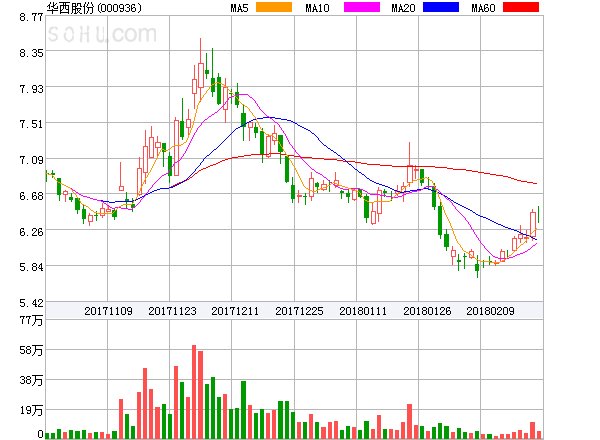This screenshot has height=440, width=600.
Task: Click the 20171225 date label
Action: (298, 311)
